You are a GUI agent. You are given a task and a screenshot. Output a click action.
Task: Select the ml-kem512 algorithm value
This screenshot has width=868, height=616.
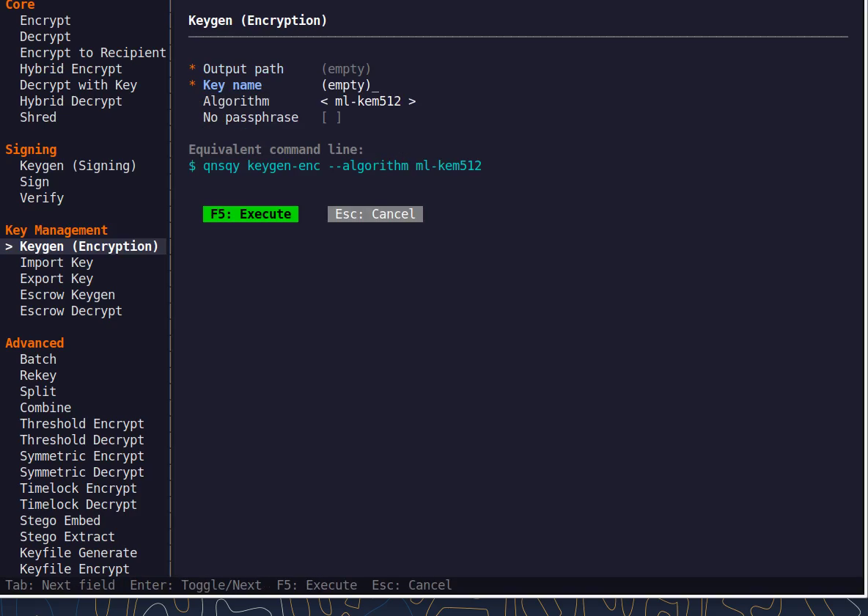[367, 100]
